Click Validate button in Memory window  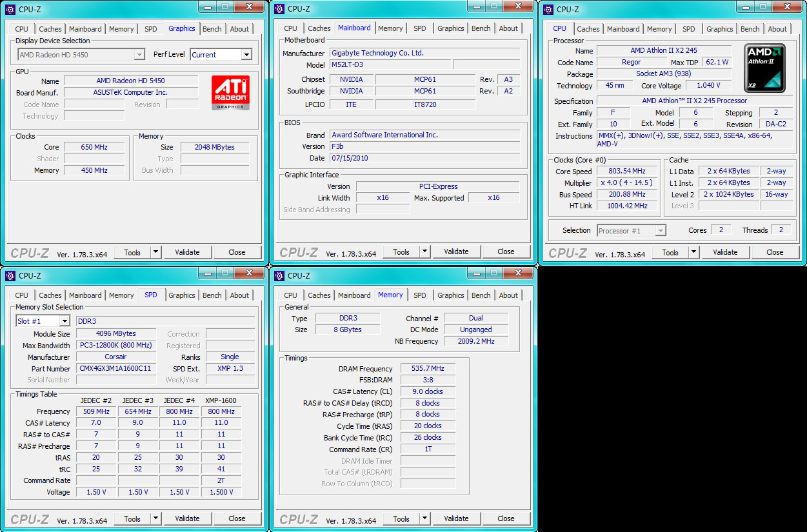tap(456, 518)
